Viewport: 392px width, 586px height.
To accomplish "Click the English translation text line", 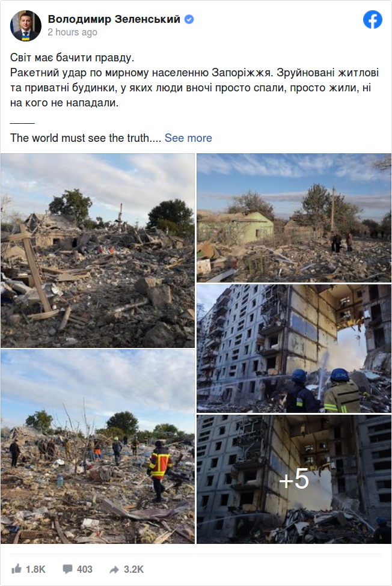I will coord(85,138).
